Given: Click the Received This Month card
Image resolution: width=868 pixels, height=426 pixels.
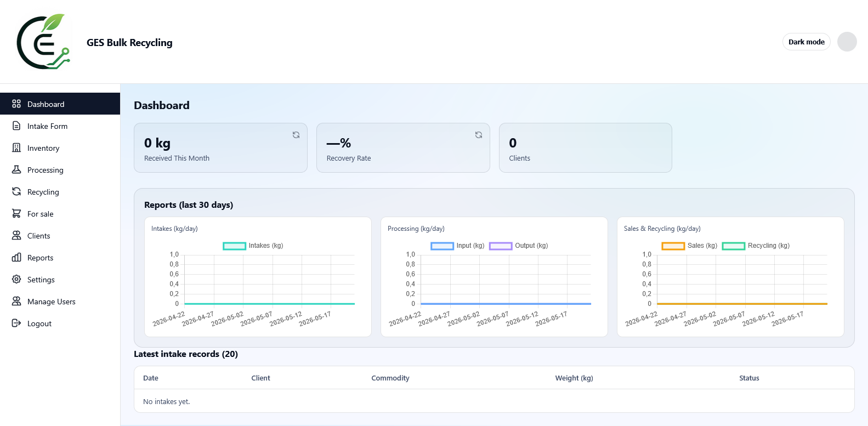Looking at the screenshot, I should [x=220, y=147].
